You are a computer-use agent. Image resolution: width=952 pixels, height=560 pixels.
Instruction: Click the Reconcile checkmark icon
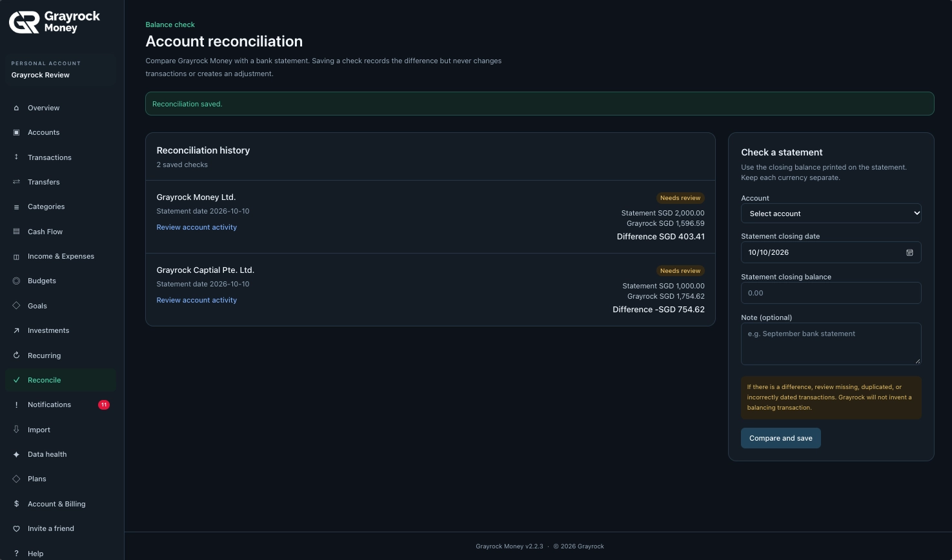coord(16,380)
